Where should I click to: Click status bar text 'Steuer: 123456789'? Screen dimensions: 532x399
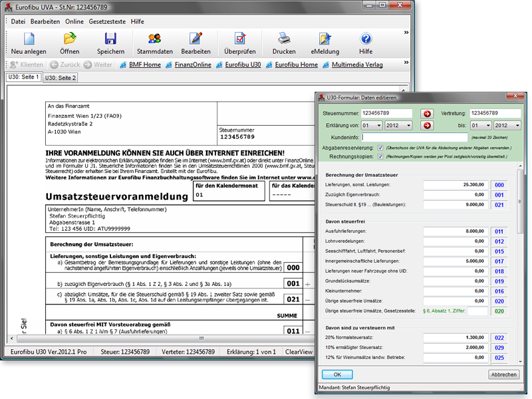coord(125,352)
